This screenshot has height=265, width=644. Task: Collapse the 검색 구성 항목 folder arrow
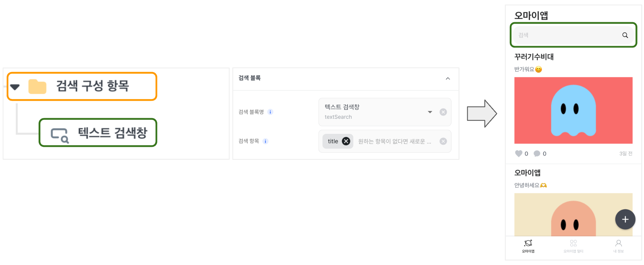tap(15, 87)
